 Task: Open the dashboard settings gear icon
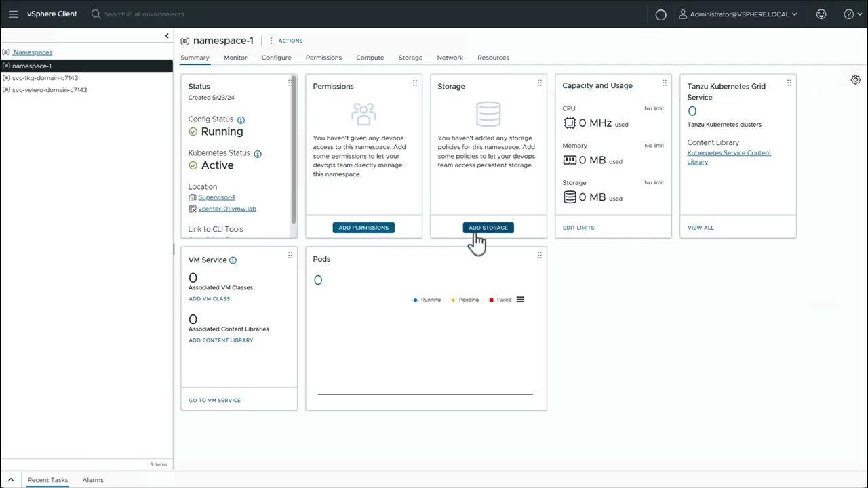click(x=855, y=80)
